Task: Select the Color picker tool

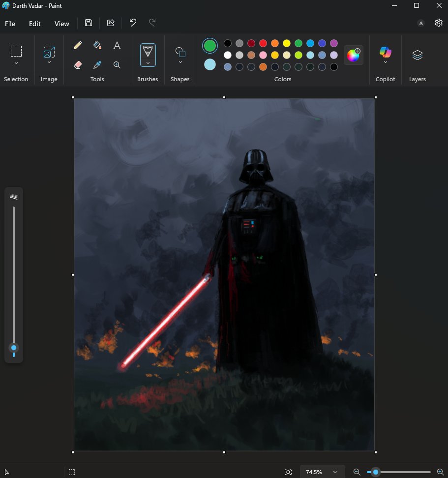Action: click(97, 64)
